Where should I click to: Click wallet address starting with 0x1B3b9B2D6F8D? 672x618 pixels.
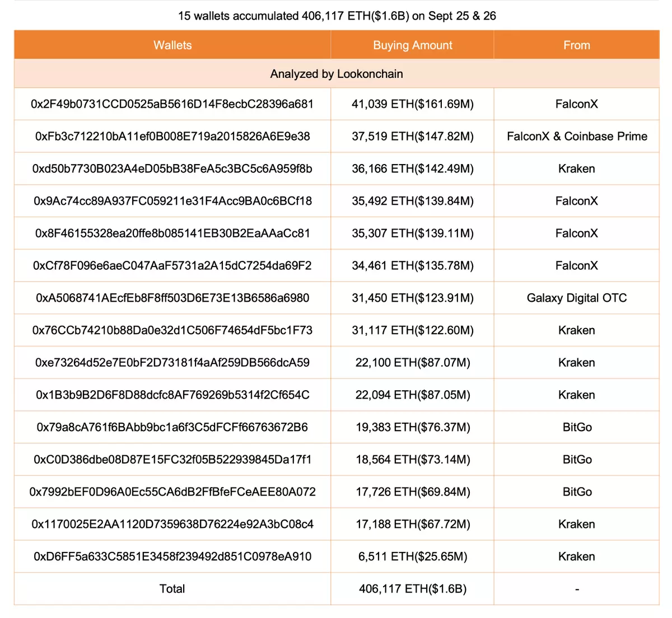coord(172,395)
